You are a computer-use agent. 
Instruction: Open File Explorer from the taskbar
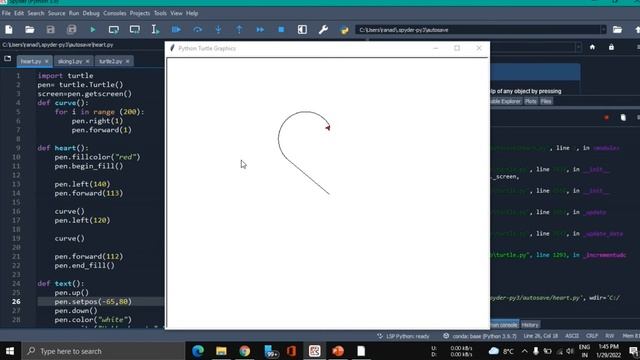(x=221, y=351)
